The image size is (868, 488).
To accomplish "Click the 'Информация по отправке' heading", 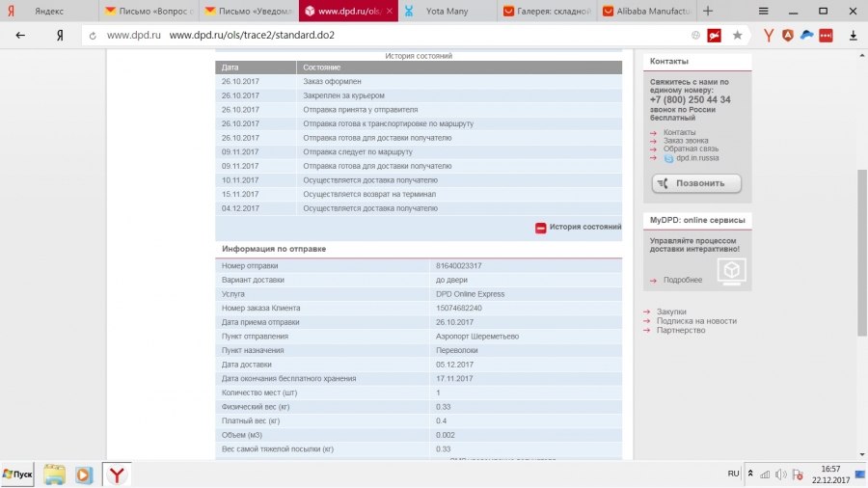I will pyautogui.click(x=274, y=249).
